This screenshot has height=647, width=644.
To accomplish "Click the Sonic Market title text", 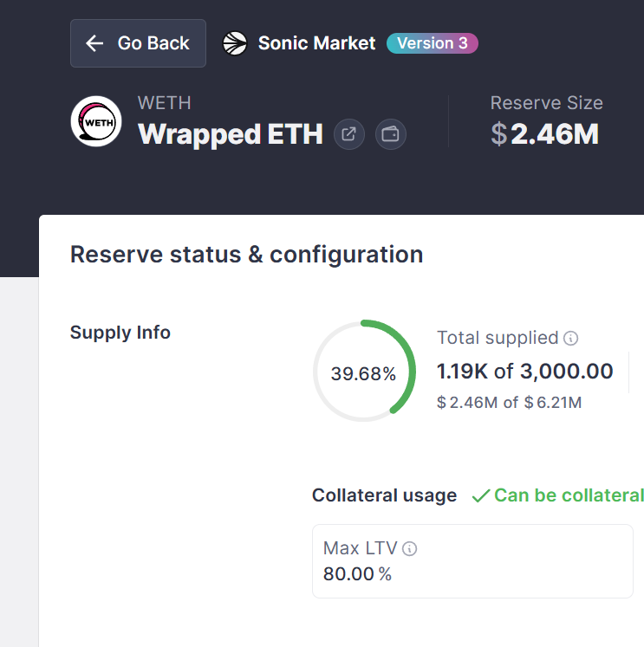I will click(316, 43).
